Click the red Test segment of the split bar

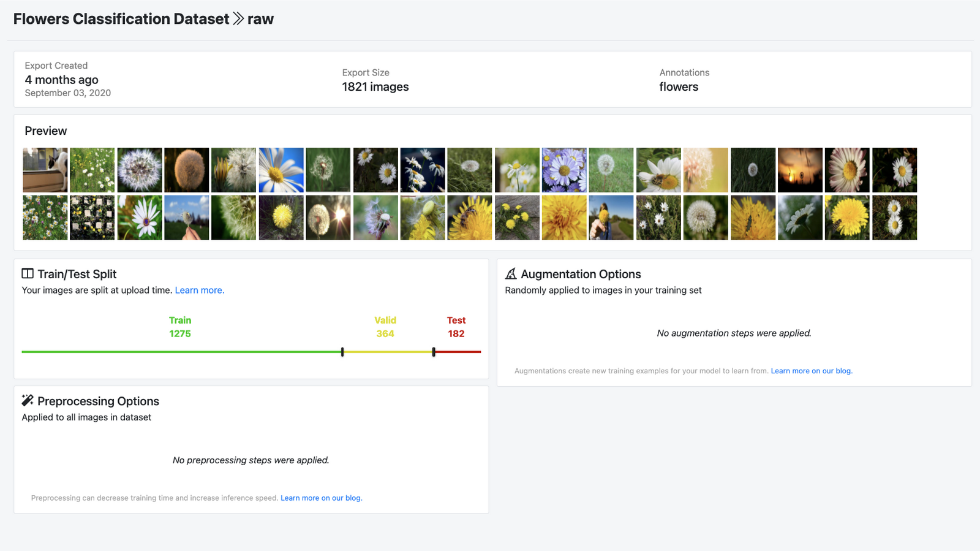458,352
